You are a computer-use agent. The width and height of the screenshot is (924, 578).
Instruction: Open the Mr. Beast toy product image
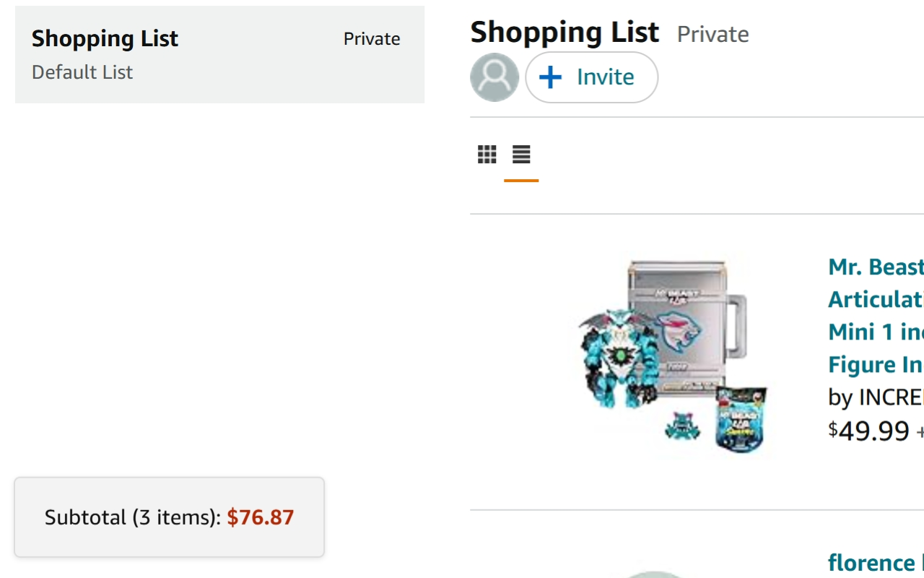(x=673, y=358)
